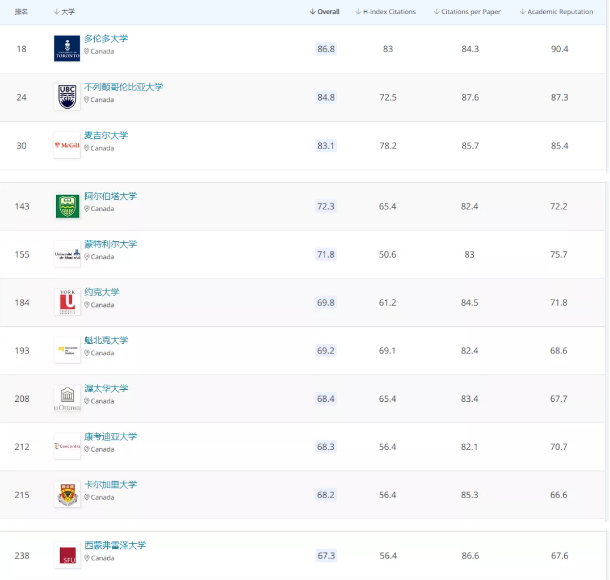The image size is (610, 580).
Task: Click the Université de Montréal logo
Action: [67, 254]
